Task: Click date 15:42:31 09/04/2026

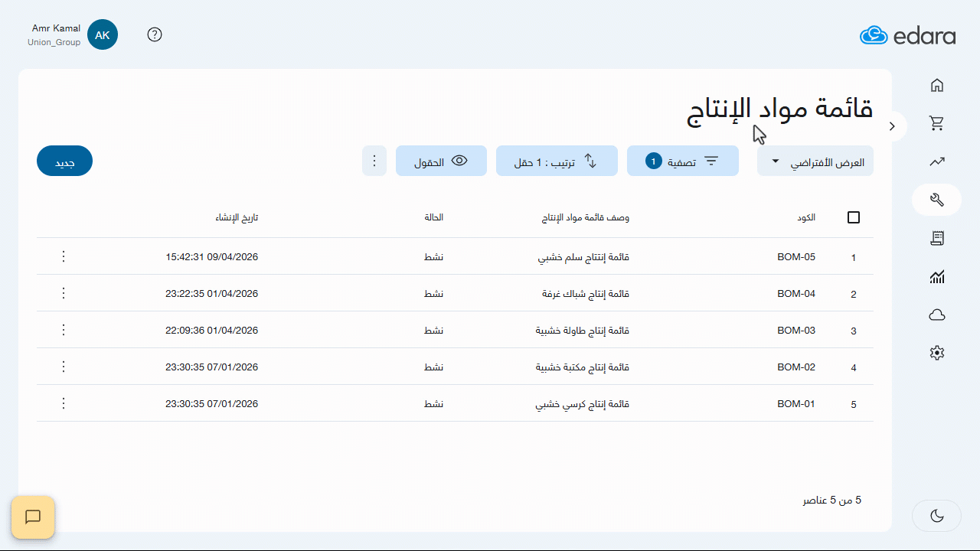Action: [x=212, y=257]
